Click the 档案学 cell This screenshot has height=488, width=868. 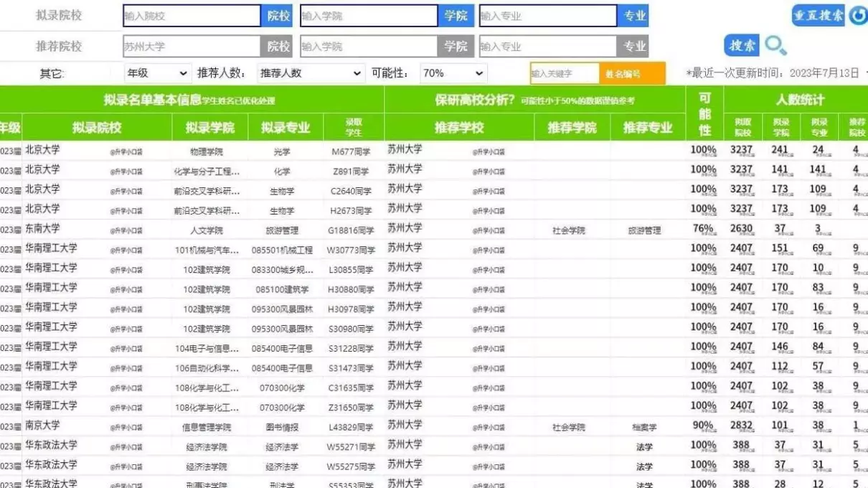point(644,428)
